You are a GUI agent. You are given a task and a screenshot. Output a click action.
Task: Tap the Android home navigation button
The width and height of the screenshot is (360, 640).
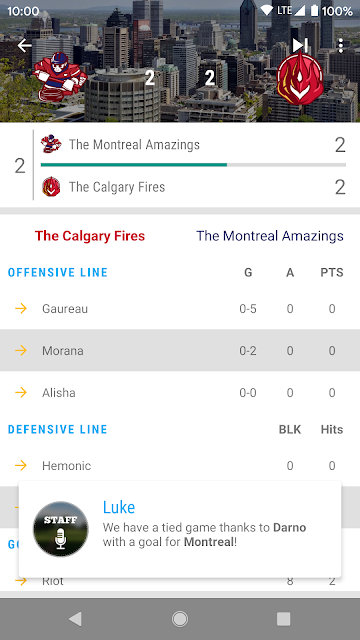coord(180,619)
